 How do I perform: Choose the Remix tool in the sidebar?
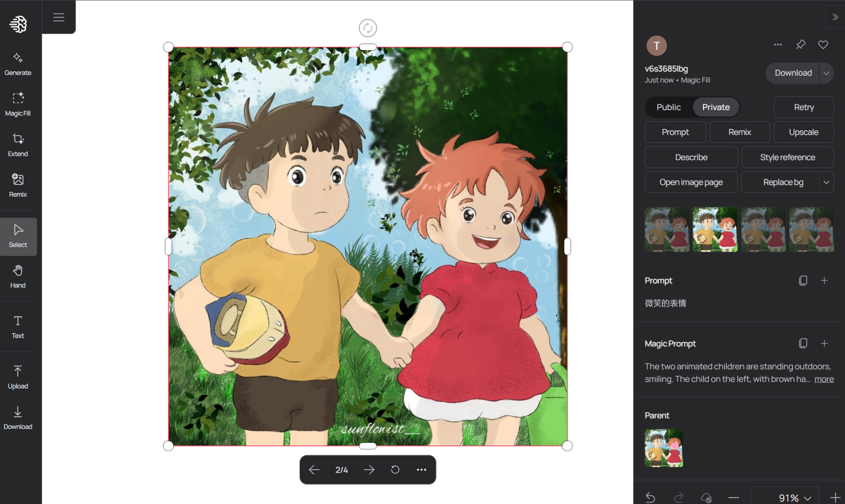[18, 185]
